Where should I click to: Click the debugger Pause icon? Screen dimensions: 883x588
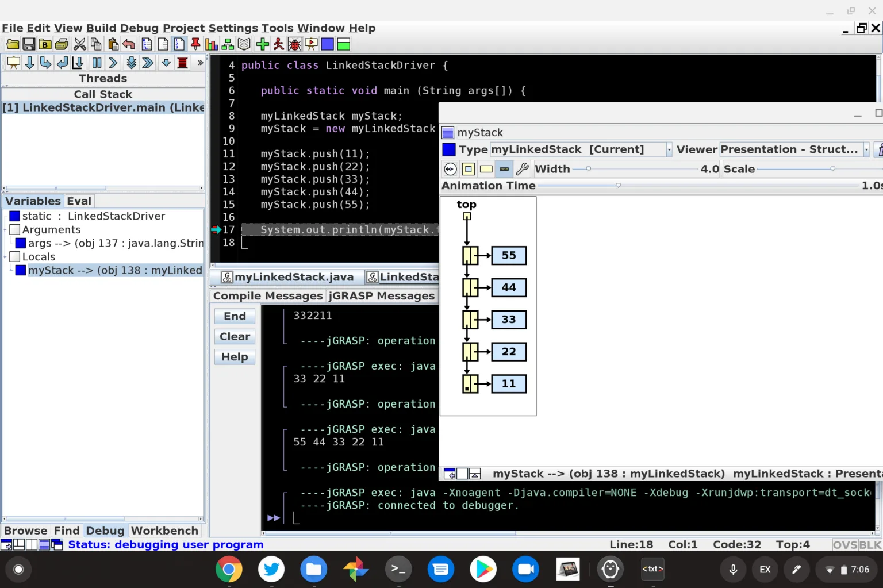97,63
